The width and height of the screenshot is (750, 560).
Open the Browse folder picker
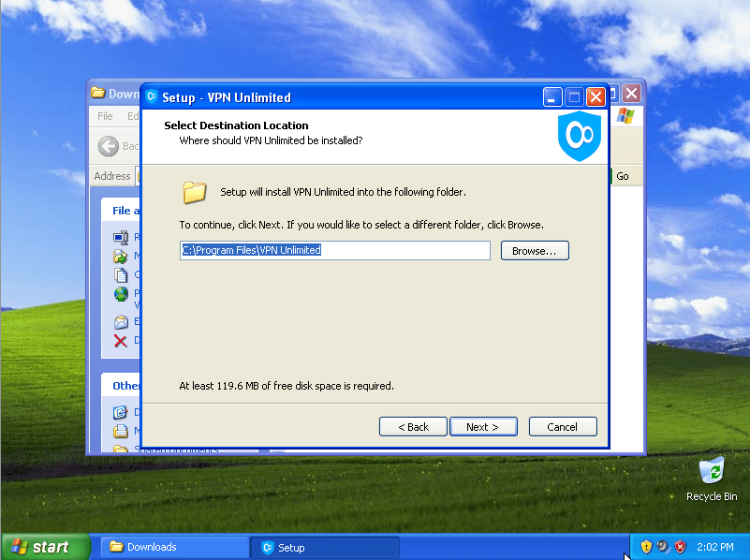coord(534,250)
